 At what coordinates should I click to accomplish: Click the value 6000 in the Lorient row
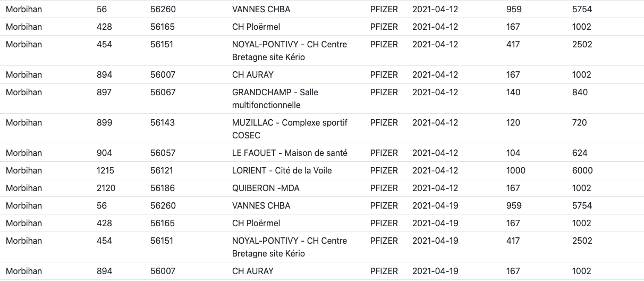[x=582, y=170]
